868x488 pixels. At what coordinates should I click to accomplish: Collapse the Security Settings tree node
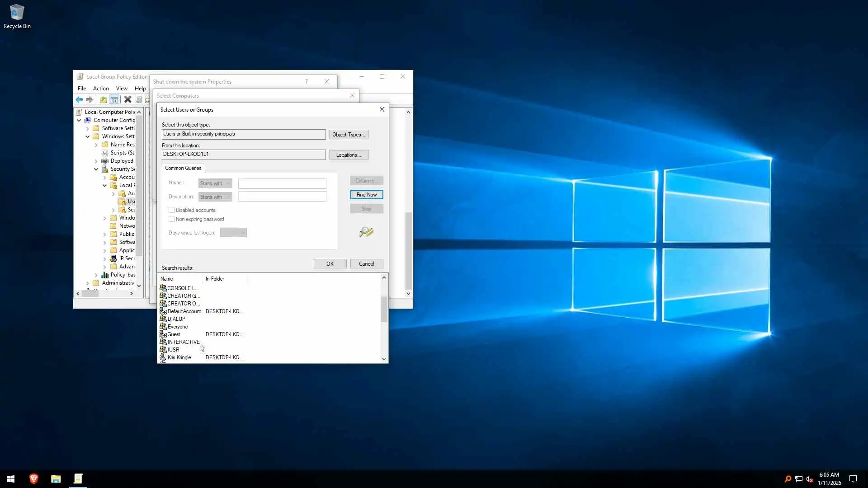tap(96, 169)
